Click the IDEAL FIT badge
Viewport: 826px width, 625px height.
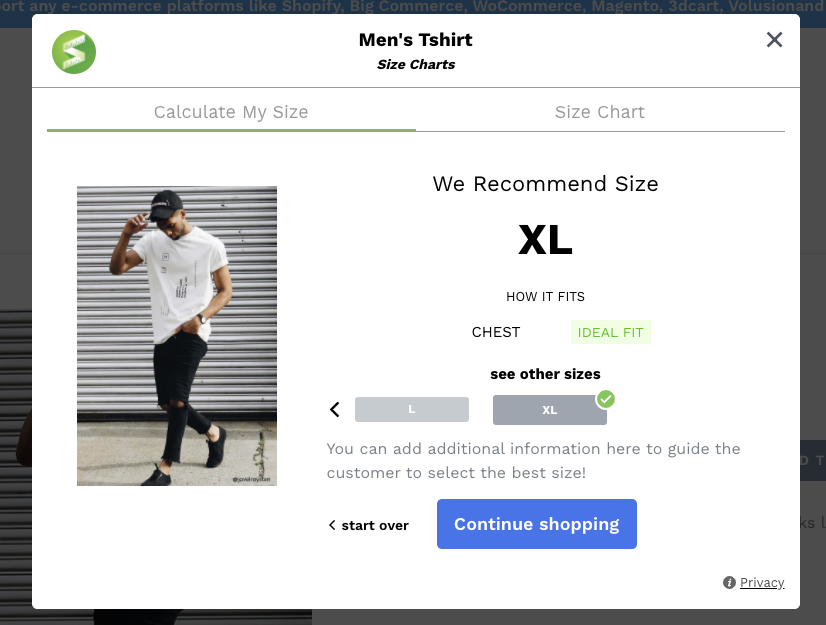click(611, 333)
